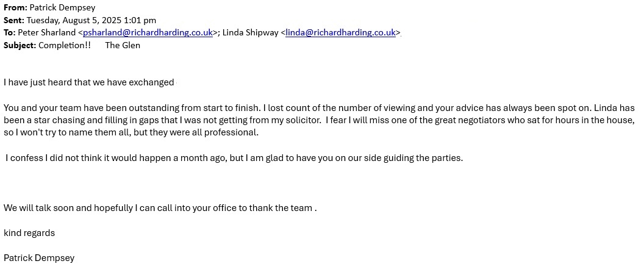Click the phrase "great negotiators" in the email
Screen dimensions: 644x272
pyautogui.click(x=455, y=120)
